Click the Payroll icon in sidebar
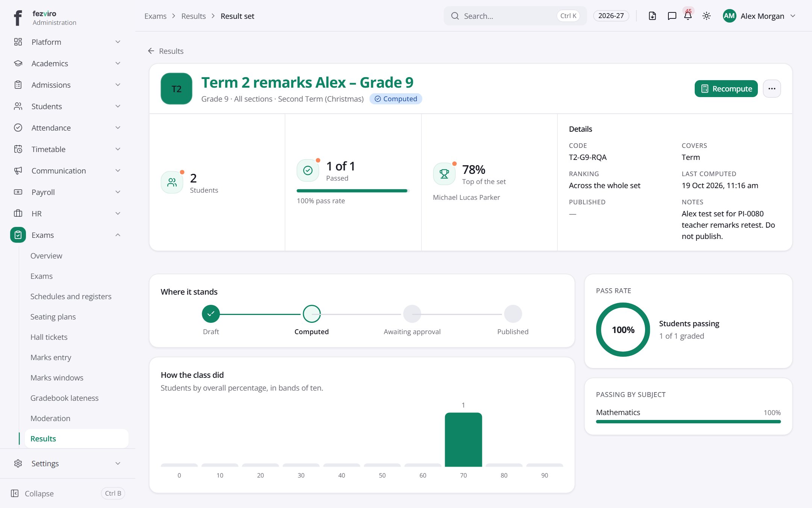Screen dimensions: 812x508 coord(18,192)
